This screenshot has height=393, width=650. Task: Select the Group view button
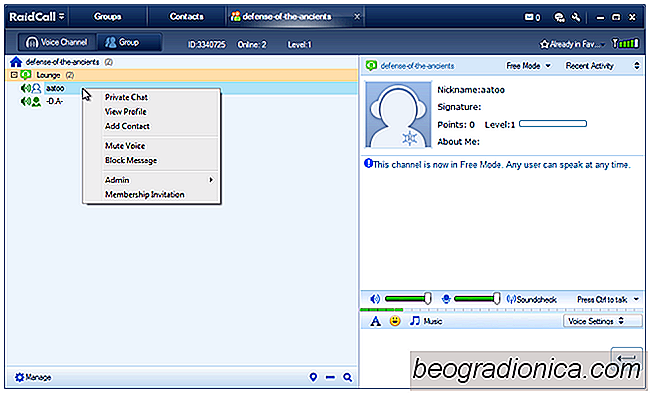pos(129,42)
